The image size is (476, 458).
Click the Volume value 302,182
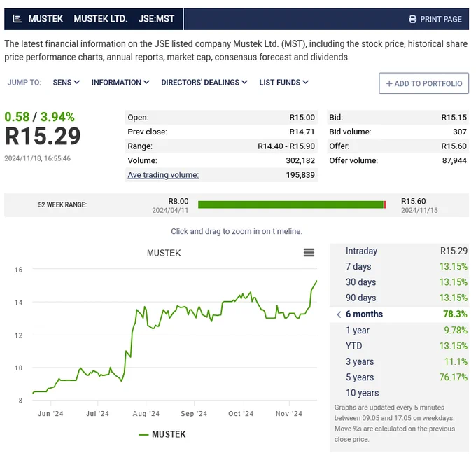coord(300,160)
